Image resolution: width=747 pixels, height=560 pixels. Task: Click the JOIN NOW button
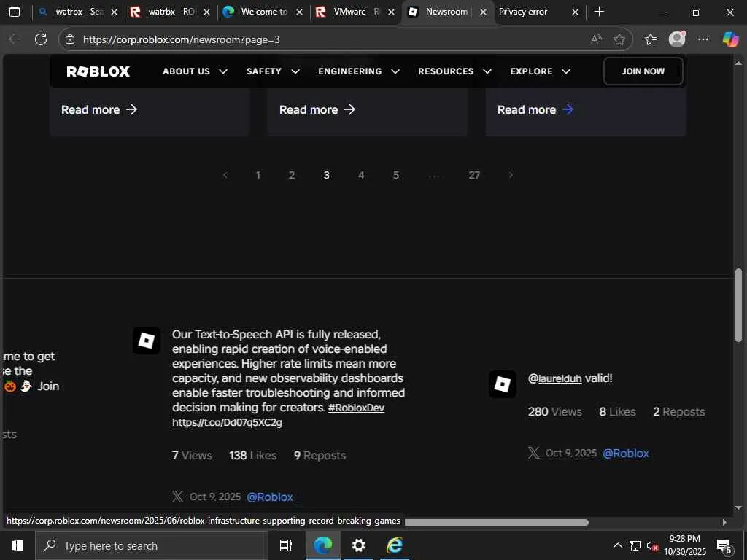coord(643,71)
